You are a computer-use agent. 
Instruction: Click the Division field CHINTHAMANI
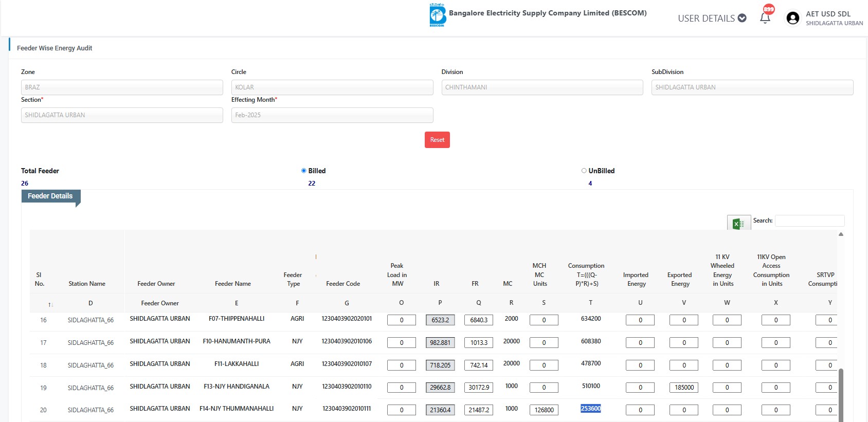click(x=542, y=87)
